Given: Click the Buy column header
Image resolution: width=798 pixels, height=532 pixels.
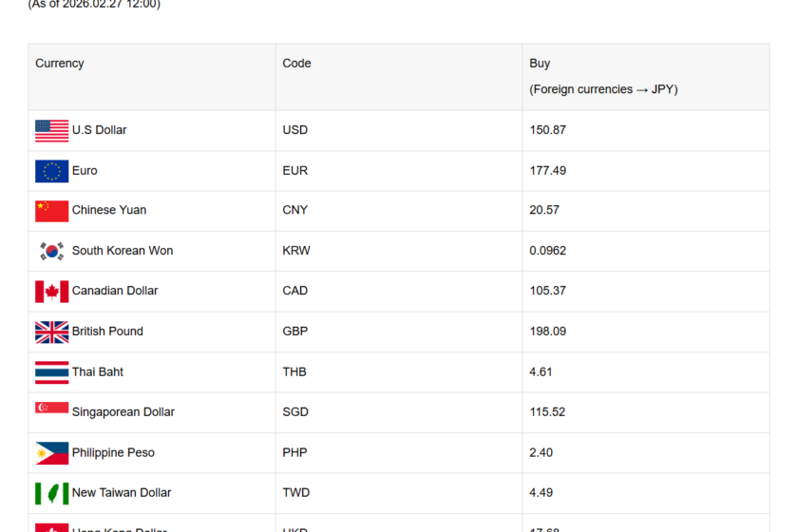Looking at the screenshot, I should pyautogui.click(x=540, y=64).
